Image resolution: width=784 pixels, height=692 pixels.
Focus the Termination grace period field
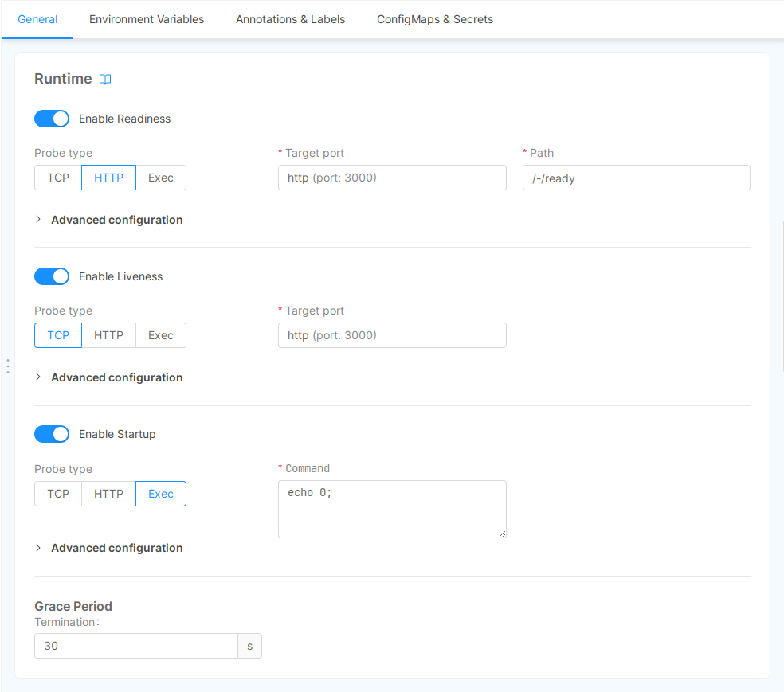click(135, 646)
